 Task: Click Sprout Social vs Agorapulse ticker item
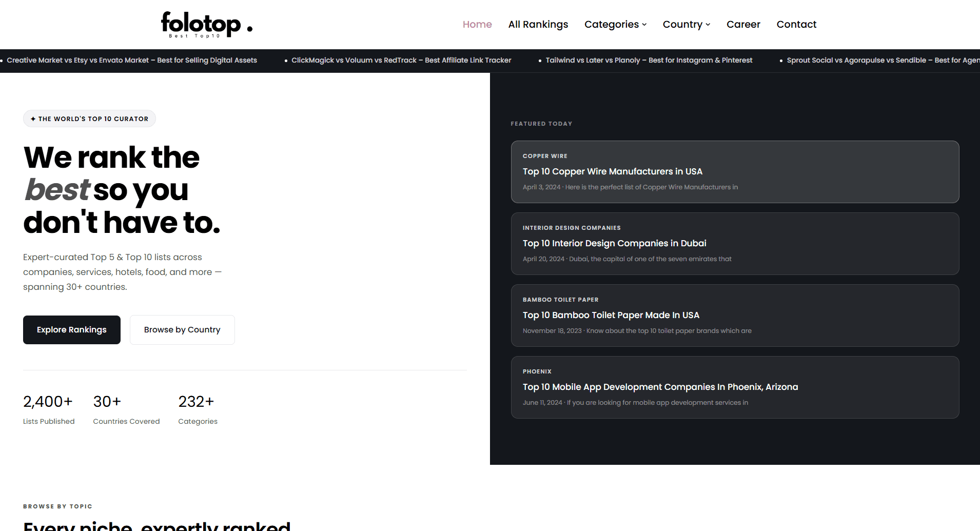(x=883, y=60)
